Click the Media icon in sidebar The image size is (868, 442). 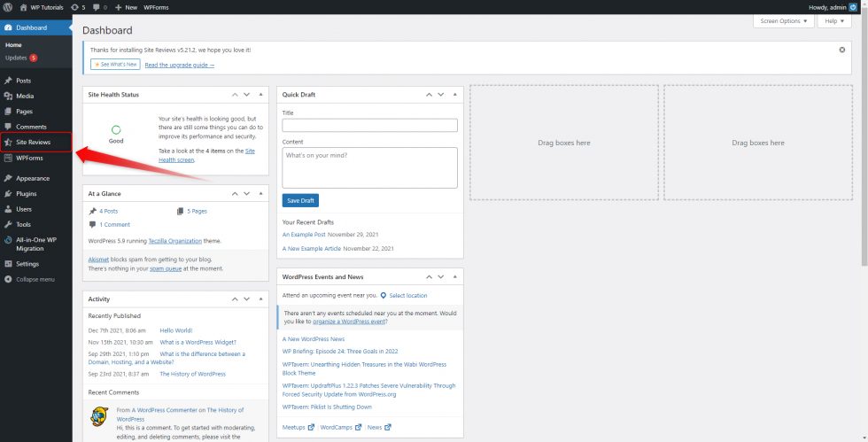click(x=8, y=96)
